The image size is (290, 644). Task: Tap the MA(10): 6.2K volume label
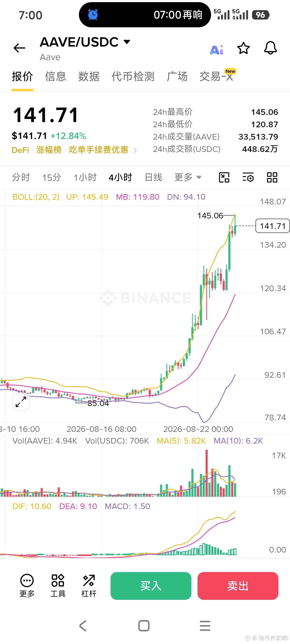(238, 441)
